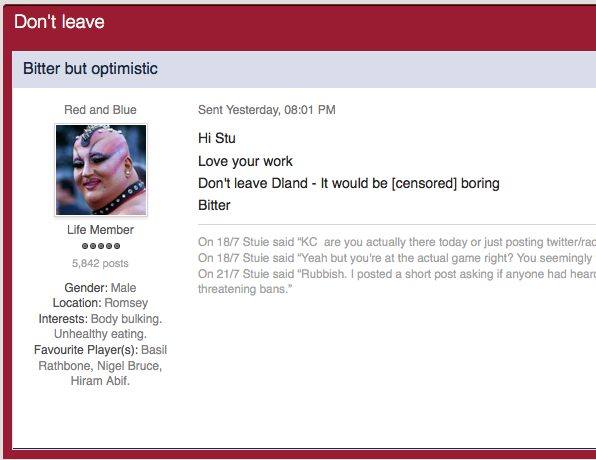Click the 5,842 posts count

click(x=100, y=263)
